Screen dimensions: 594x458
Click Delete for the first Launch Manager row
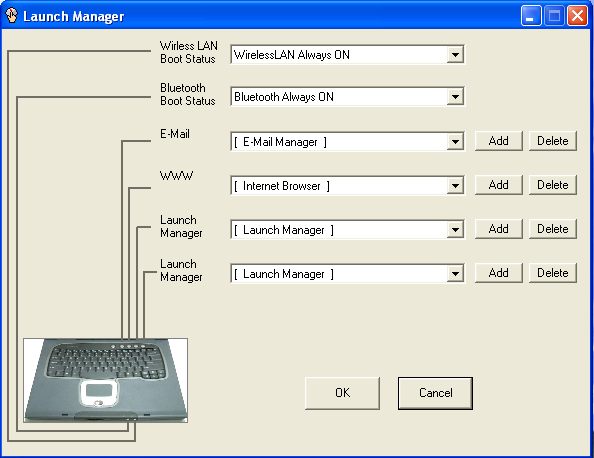point(553,229)
